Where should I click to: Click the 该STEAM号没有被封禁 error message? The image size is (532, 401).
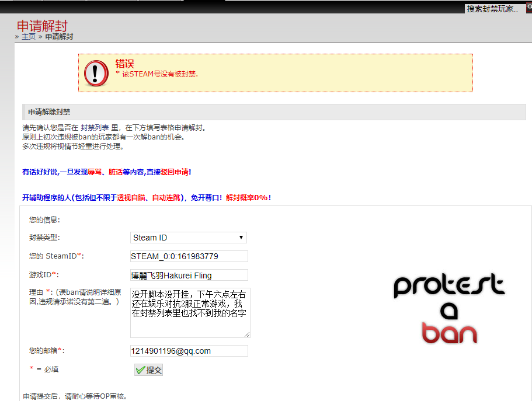pos(158,74)
